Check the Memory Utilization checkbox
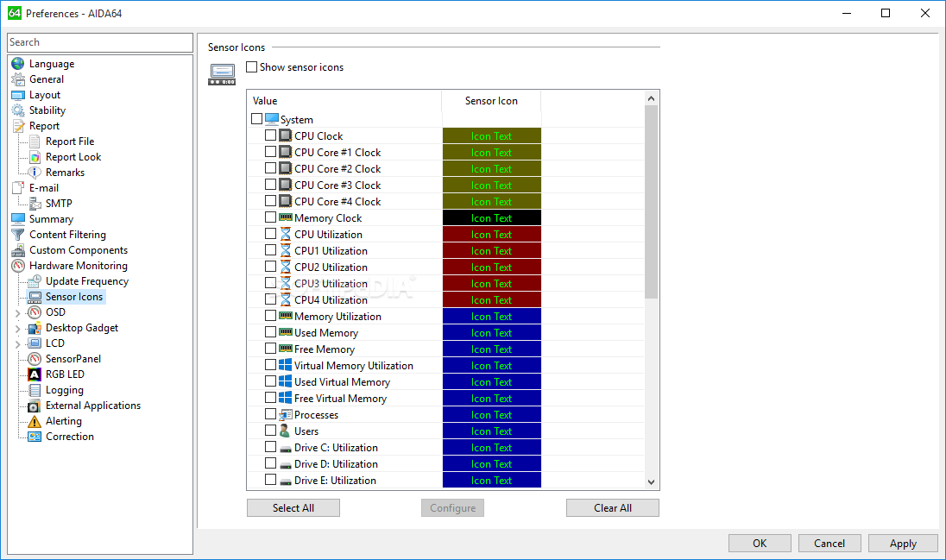Screen dimensions: 946x560 (271, 316)
